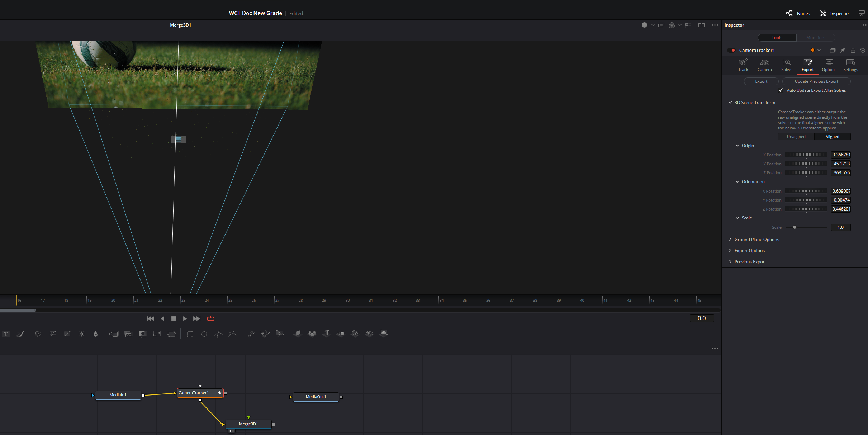Add the Image Plane 3D tool

pos(298,334)
